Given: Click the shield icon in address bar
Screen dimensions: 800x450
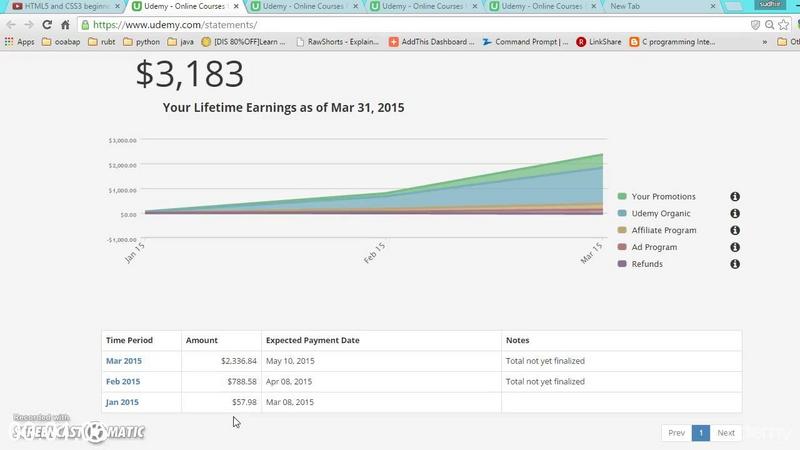Looking at the screenshot, I should point(755,24).
